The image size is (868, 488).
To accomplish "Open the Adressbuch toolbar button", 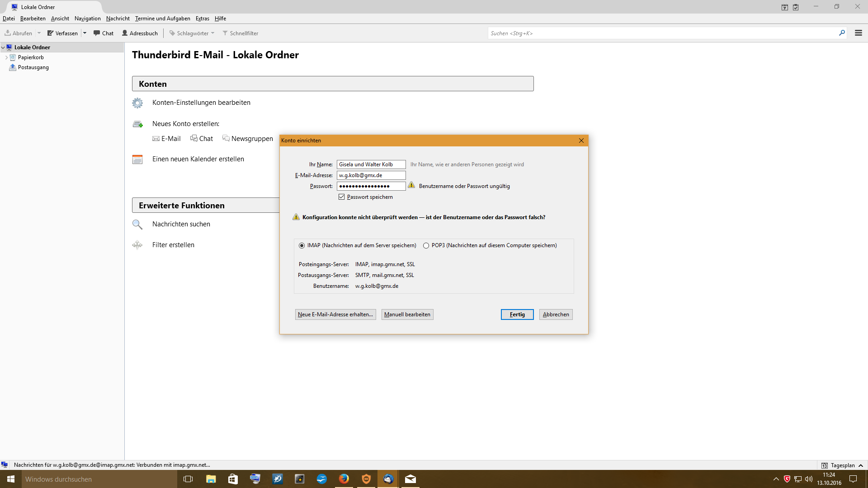I will 140,33.
